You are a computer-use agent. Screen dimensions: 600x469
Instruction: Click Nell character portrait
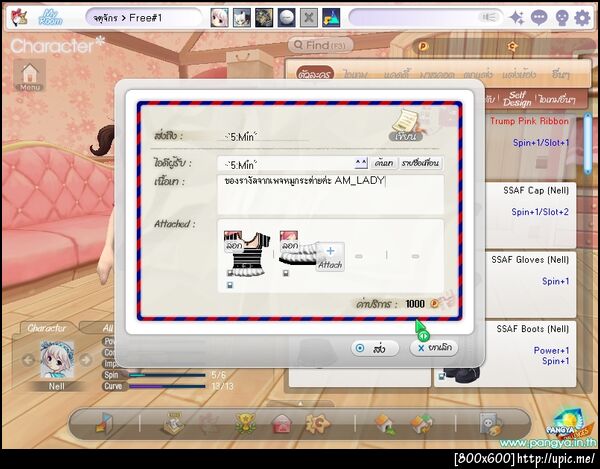[x=57, y=360]
